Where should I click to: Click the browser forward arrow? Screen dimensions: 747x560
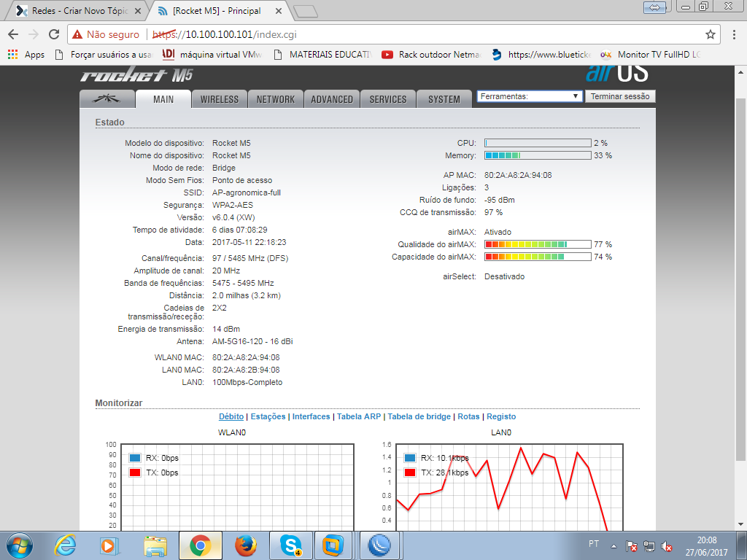click(34, 34)
